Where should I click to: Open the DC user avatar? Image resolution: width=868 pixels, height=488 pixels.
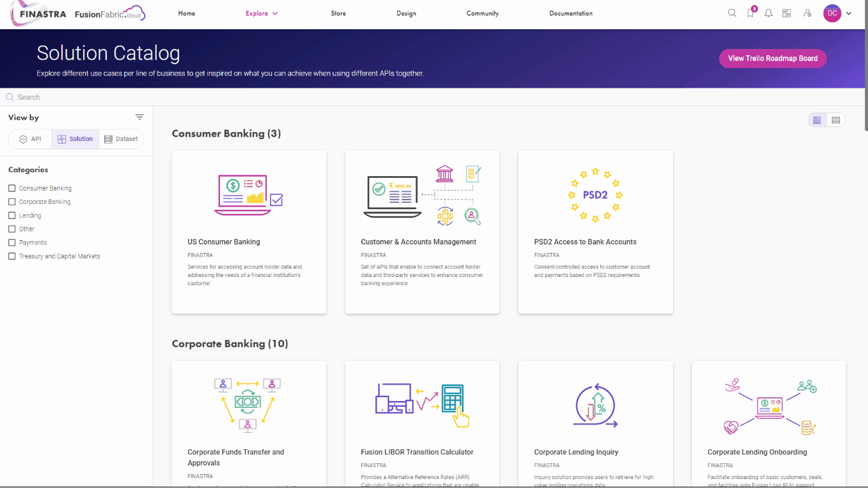click(x=832, y=13)
